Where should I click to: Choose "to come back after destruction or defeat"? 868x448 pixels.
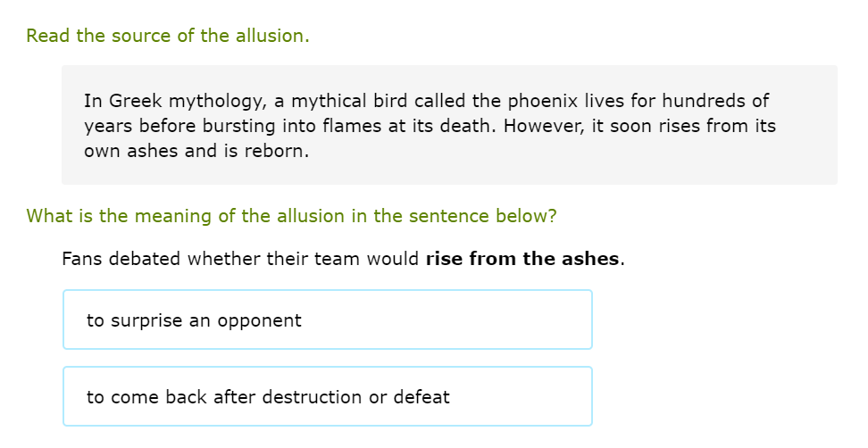[x=327, y=396]
